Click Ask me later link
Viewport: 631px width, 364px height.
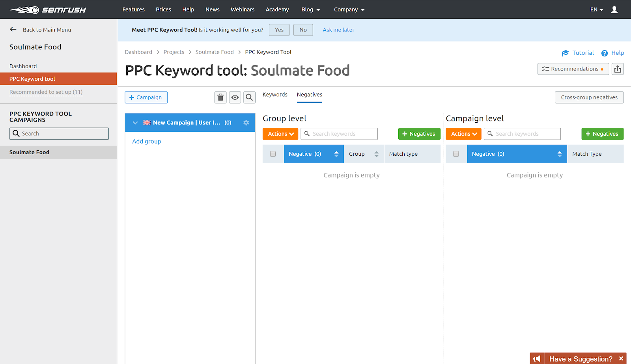338,30
